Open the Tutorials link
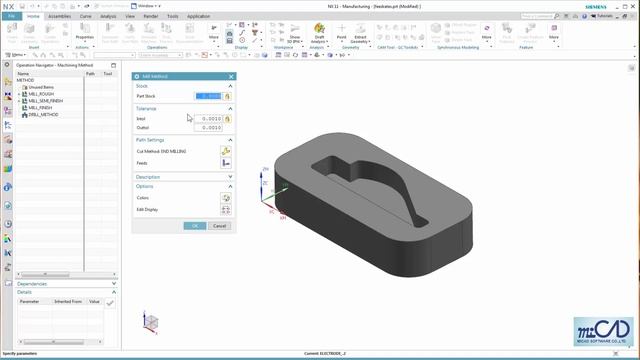The height and width of the screenshot is (360, 640). pyautogui.click(x=602, y=16)
